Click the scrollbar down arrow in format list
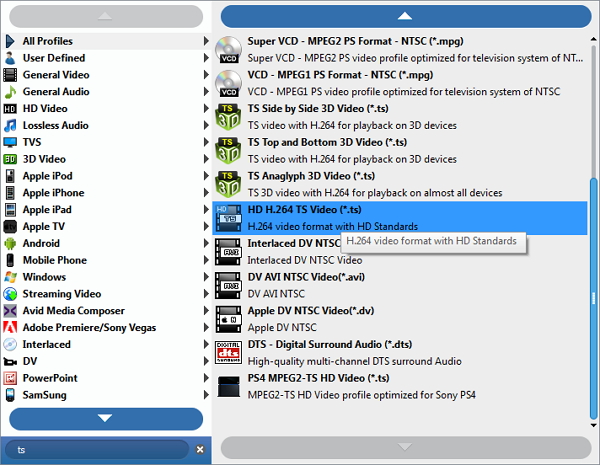The height and width of the screenshot is (465, 600). click(x=593, y=425)
